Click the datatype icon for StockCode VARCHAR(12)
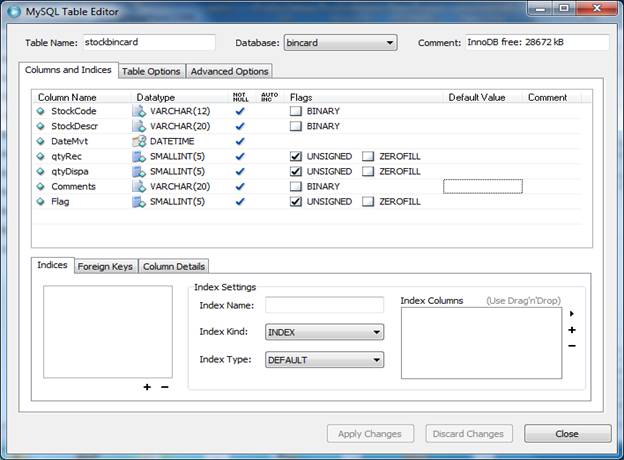 coord(139,111)
